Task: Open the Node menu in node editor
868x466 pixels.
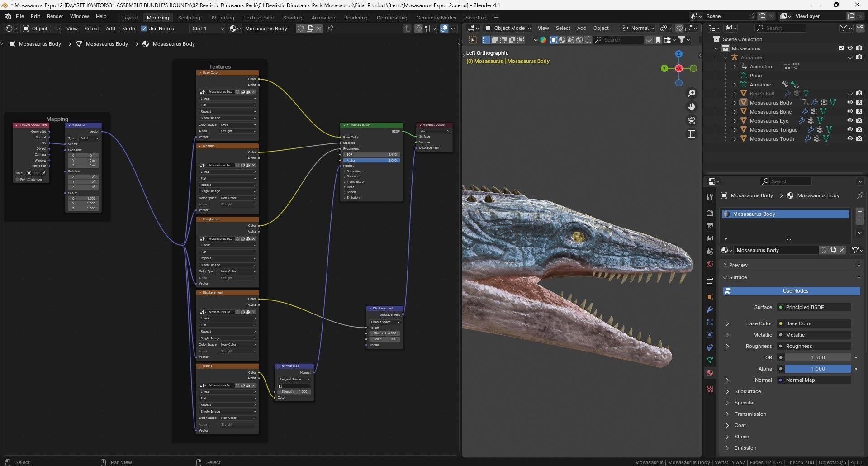Action: 128,29
